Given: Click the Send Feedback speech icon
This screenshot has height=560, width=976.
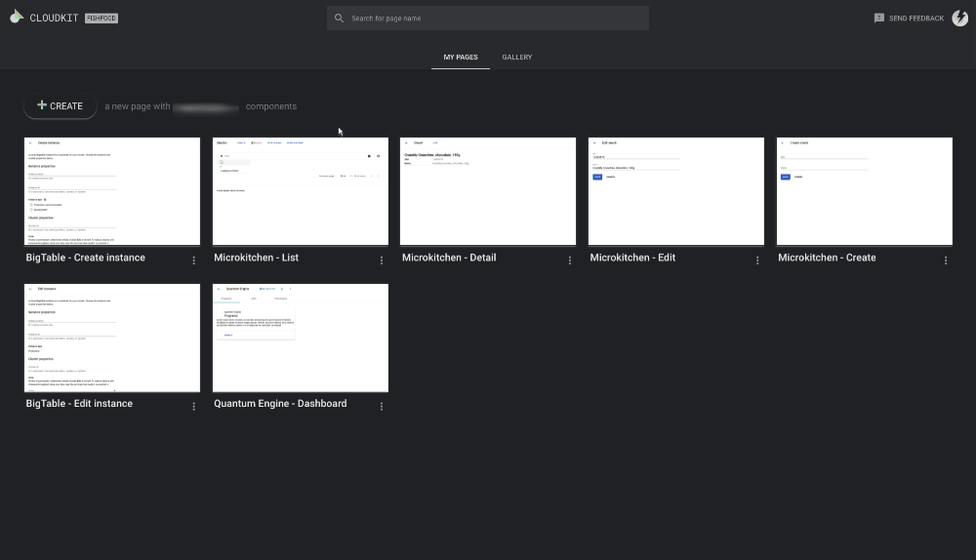Looking at the screenshot, I should (x=879, y=18).
